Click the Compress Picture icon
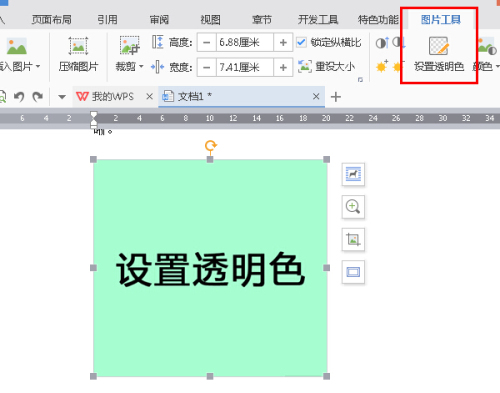This screenshot has width=500, height=393. pos(78,46)
